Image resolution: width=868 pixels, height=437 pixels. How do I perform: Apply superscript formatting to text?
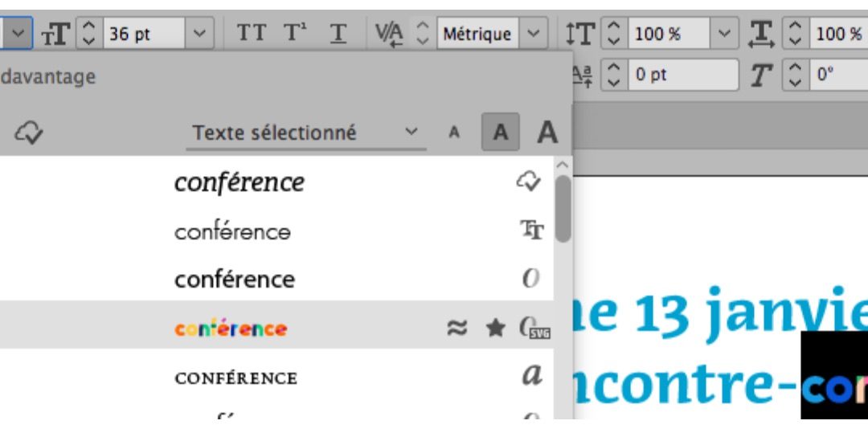pyautogui.click(x=295, y=34)
